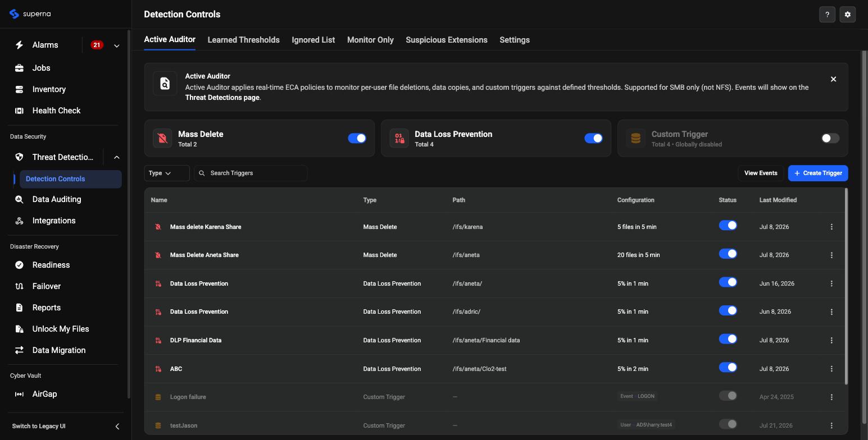Click the Create Trigger button
Image resolution: width=868 pixels, height=440 pixels.
(818, 173)
